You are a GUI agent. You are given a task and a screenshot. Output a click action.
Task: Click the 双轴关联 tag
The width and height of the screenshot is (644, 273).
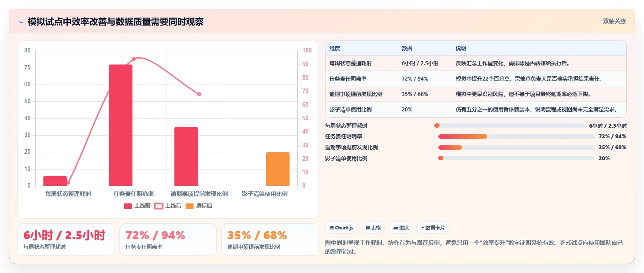point(614,22)
